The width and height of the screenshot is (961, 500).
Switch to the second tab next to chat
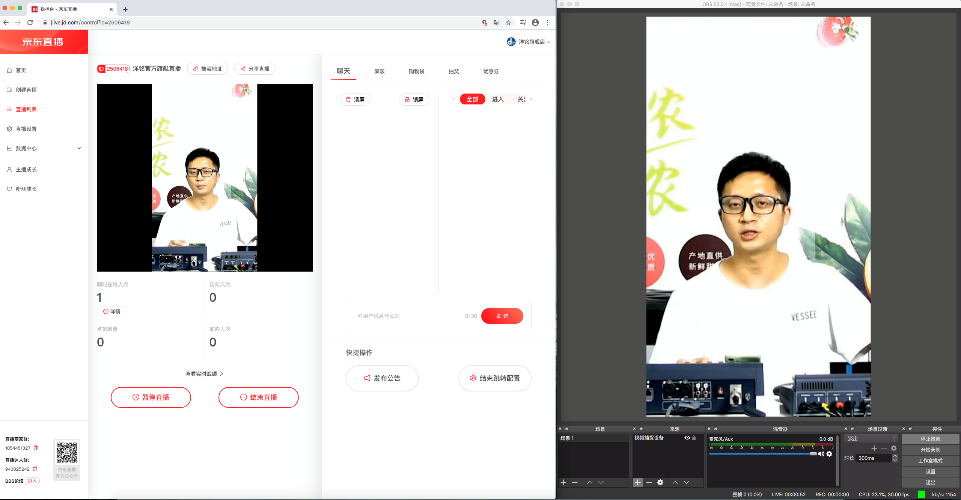379,72
